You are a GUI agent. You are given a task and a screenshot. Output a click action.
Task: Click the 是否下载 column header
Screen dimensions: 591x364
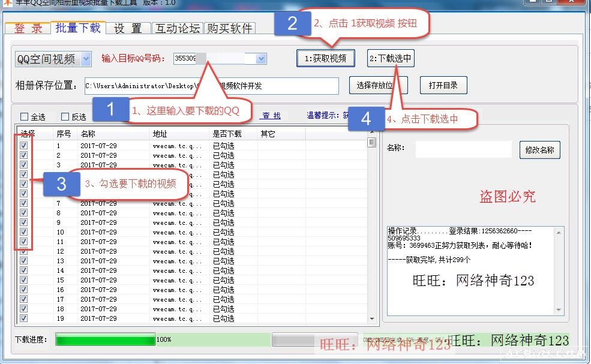(x=227, y=134)
